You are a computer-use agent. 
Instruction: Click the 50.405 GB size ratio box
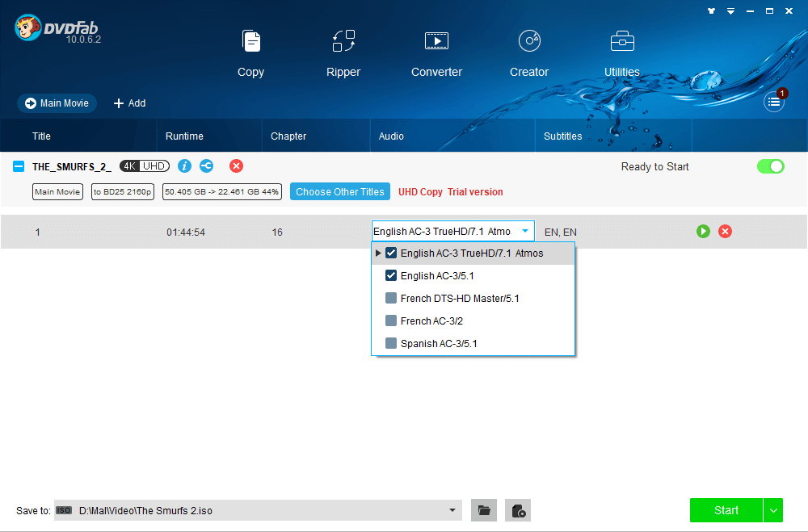[222, 191]
